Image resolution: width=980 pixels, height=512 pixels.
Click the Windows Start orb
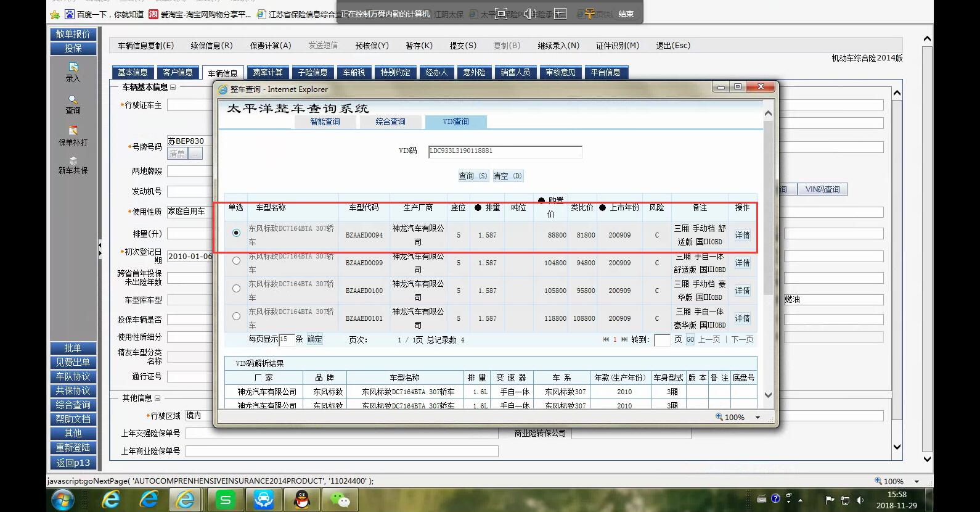click(x=63, y=500)
